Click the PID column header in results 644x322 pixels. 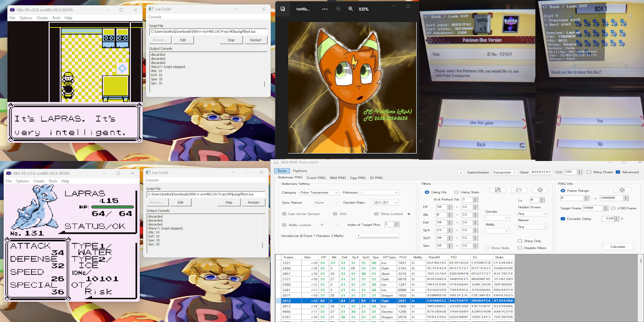pos(459,257)
